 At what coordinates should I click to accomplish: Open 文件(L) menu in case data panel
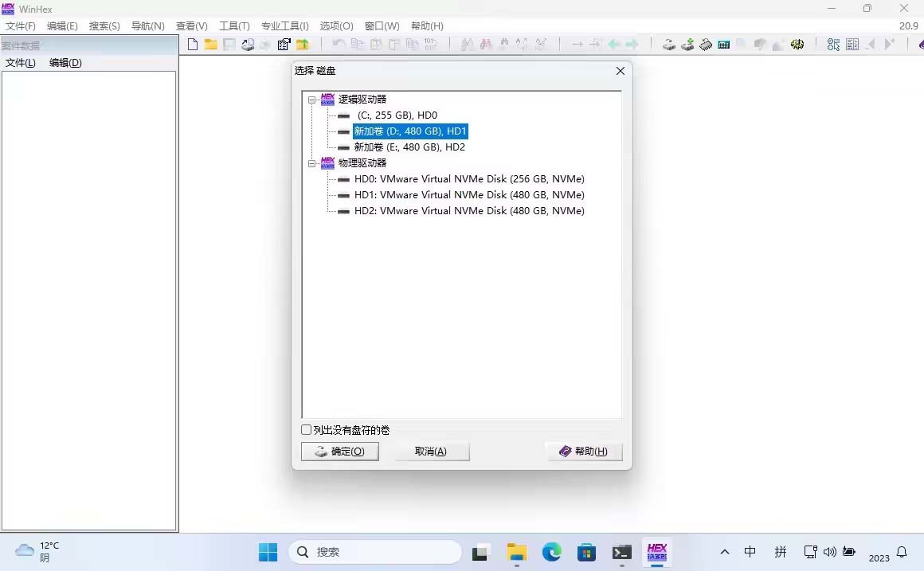tap(21, 62)
